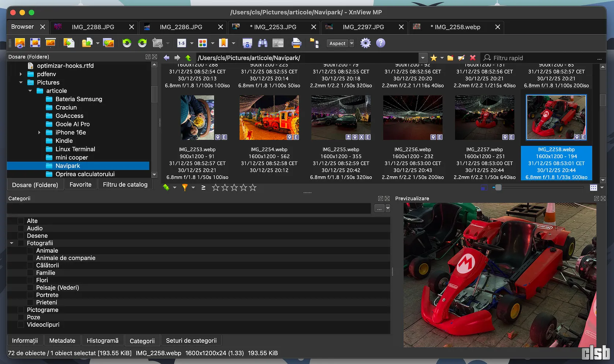Image resolution: width=614 pixels, height=364 pixels.
Task: Click the printer icon
Action: tap(296, 43)
